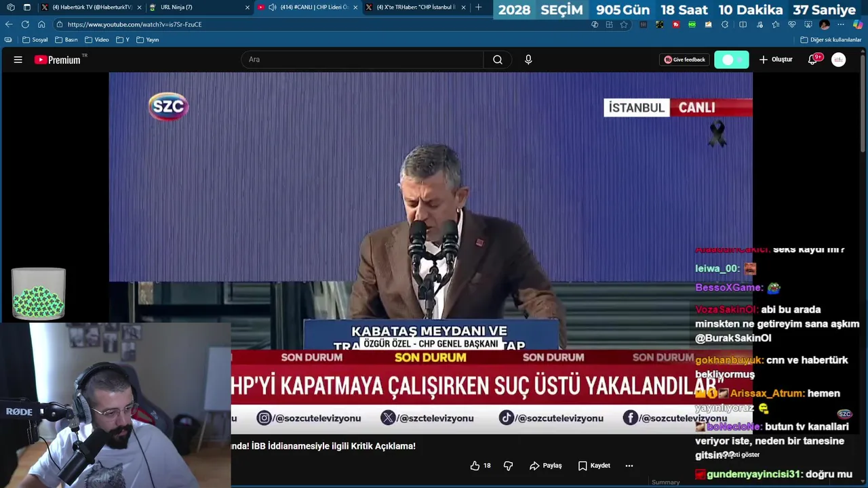Click the video title İBB İddianamesiyle ilgili Kritik Açıklama
Viewport: 868px width, 488px height.
[x=323, y=446]
